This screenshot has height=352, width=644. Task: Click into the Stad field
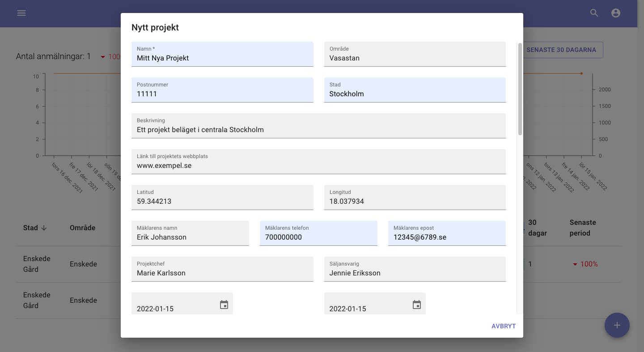tap(415, 94)
